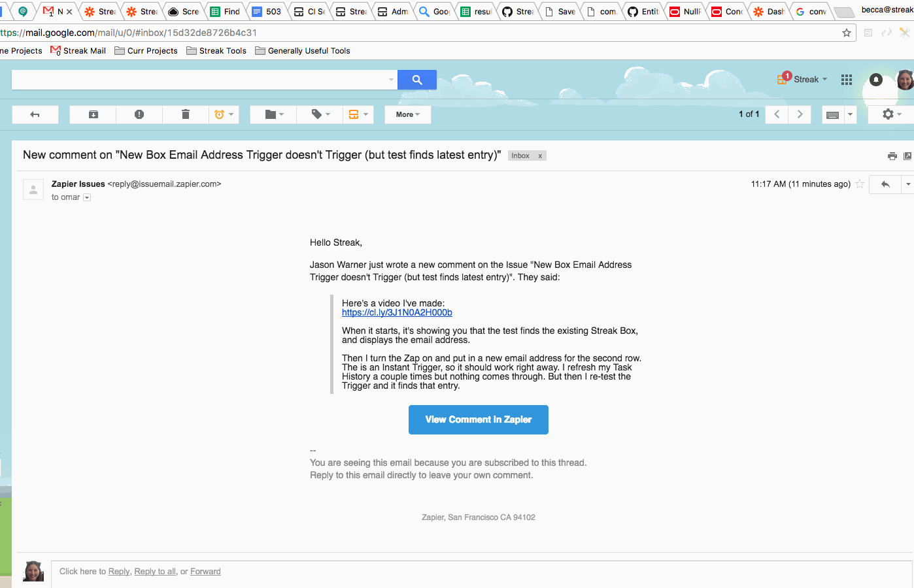
Task: Click the input tools keyboard icon
Action: coord(833,114)
